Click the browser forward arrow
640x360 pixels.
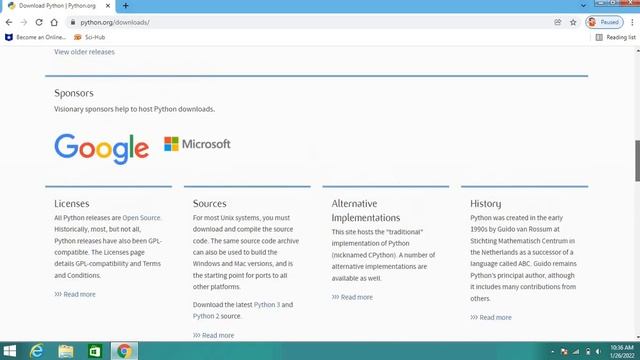click(24, 22)
